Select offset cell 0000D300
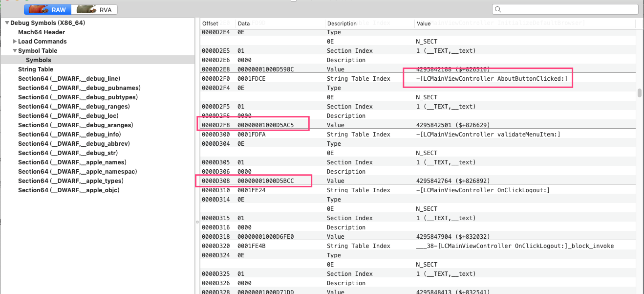The height and width of the screenshot is (294, 644). click(215, 135)
